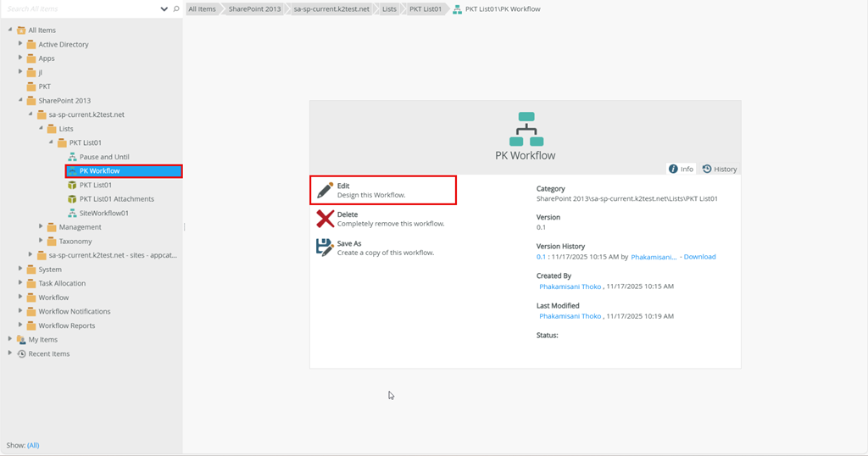Click the PKT List01 Attachments cube icon
Screen dimensions: 868x456
72,198
